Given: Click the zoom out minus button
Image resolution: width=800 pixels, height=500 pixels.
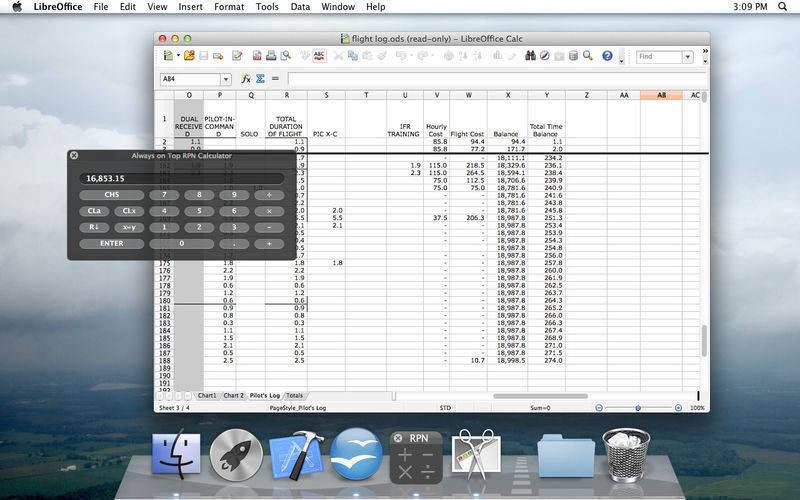Looking at the screenshot, I should click(x=599, y=408).
